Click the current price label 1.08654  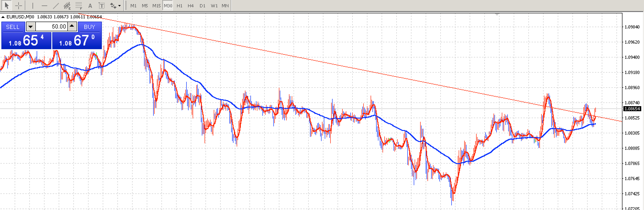(632, 109)
